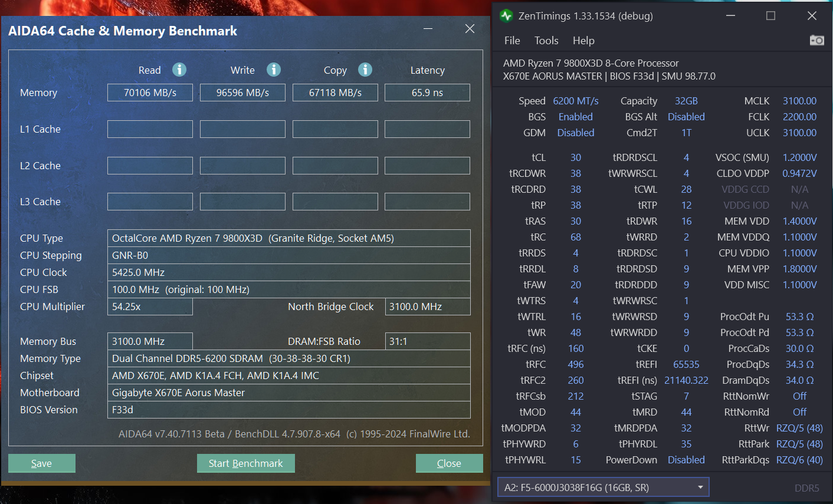Click Save in the AIDA64 benchmark window
This screenshot has height=504, width=833.
(41, 463)
